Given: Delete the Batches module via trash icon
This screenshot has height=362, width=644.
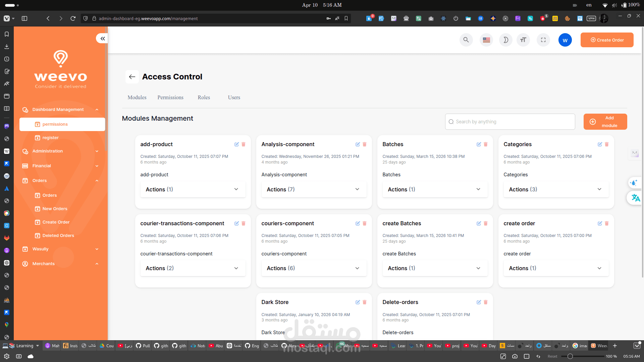Looking at the screenshot, I should [x=485, y=144].
